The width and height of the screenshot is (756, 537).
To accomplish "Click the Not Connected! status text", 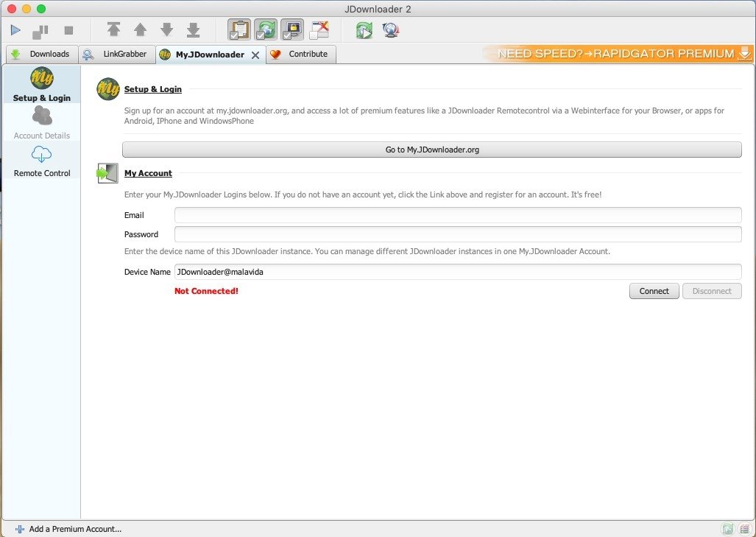I will [x=206, y=291].
